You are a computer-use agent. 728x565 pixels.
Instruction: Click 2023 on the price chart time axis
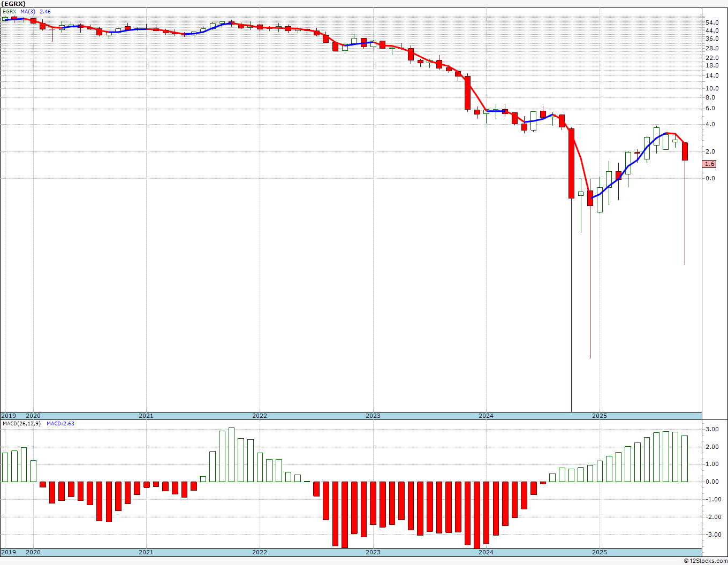point(373,416)
